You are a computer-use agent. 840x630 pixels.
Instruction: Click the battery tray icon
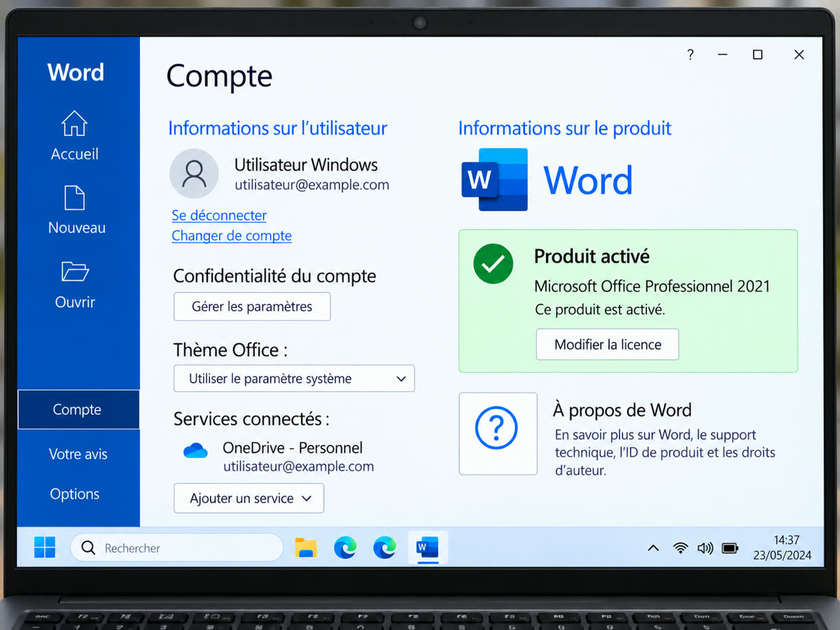(x=730, y=548)
